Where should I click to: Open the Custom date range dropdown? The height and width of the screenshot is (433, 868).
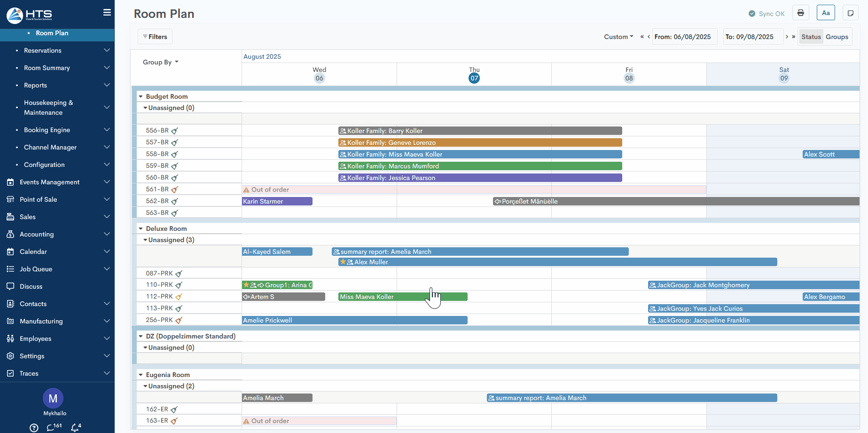point(618,37)
